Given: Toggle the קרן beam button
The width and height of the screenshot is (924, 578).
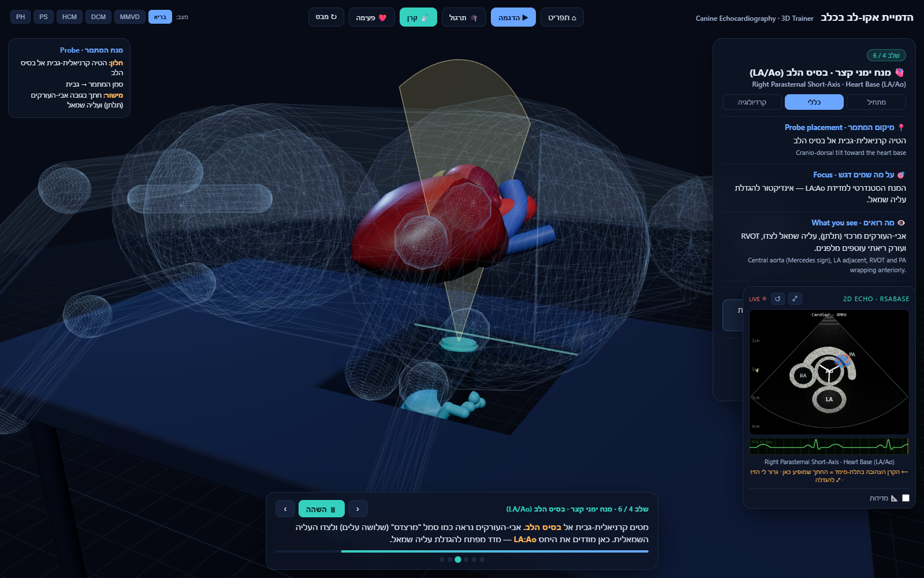Looking at the screenshot, I should 418,17.
